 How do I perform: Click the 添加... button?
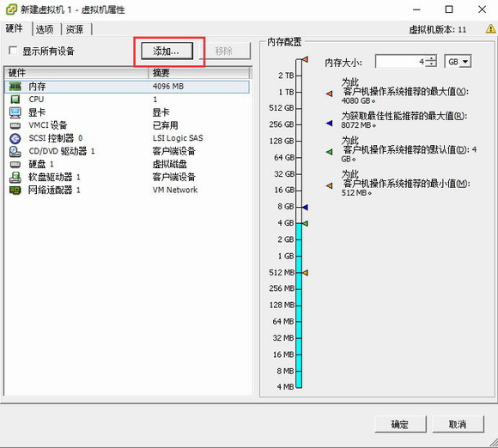pos(167,51)
